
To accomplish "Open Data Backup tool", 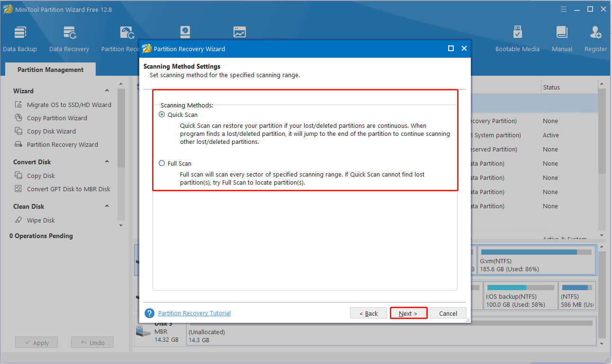I will [x=20, y=39].
